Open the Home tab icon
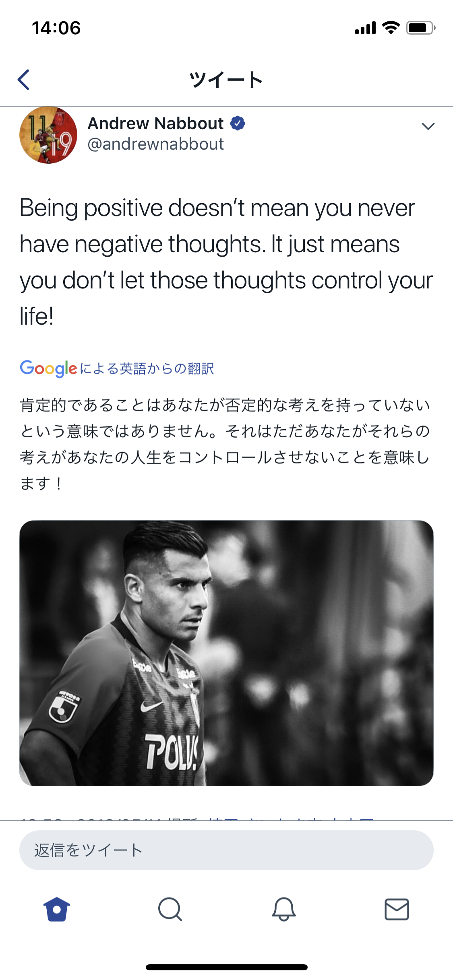Screen dimensions: 453x980 pyautogui.click(x=57, y=909)
